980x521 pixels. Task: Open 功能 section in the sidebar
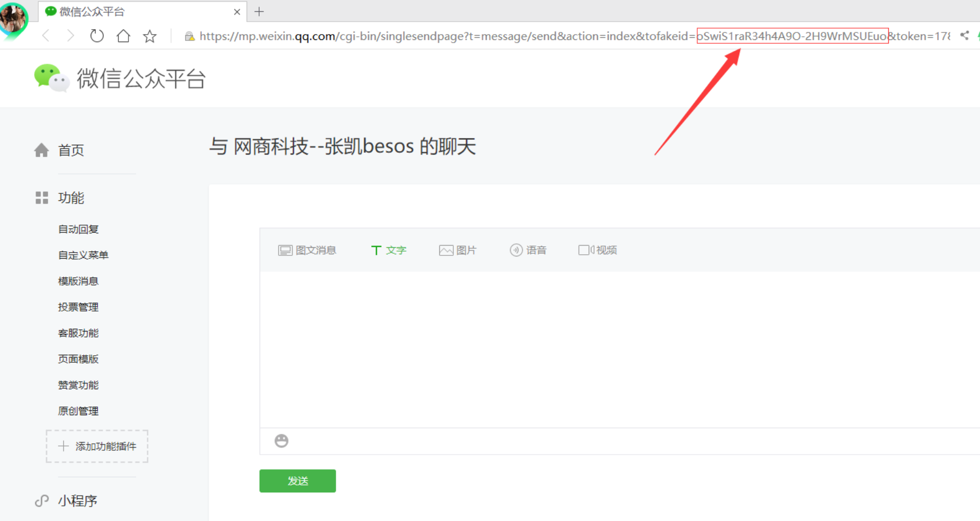[x=71, y=198]
